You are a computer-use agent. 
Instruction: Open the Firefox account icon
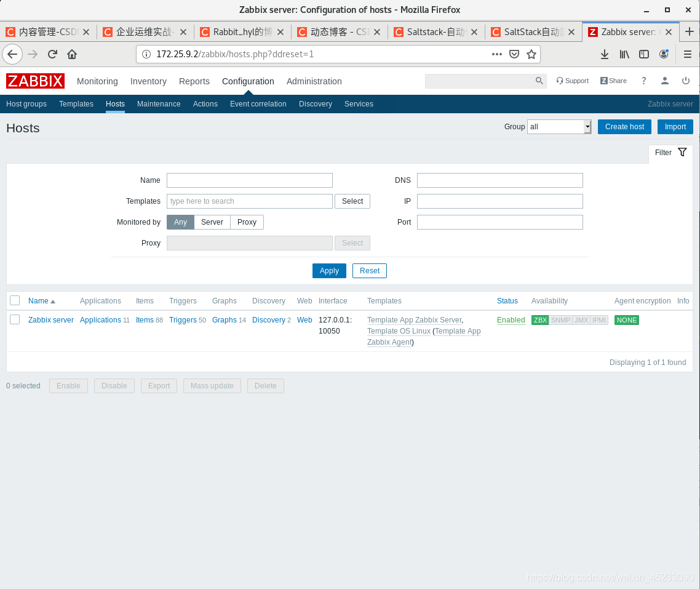click(x=664, y=55)
